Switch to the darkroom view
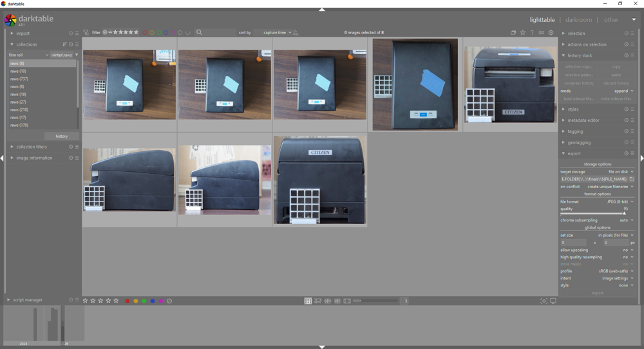Screen dimensions: 644x349 point(578,20)
